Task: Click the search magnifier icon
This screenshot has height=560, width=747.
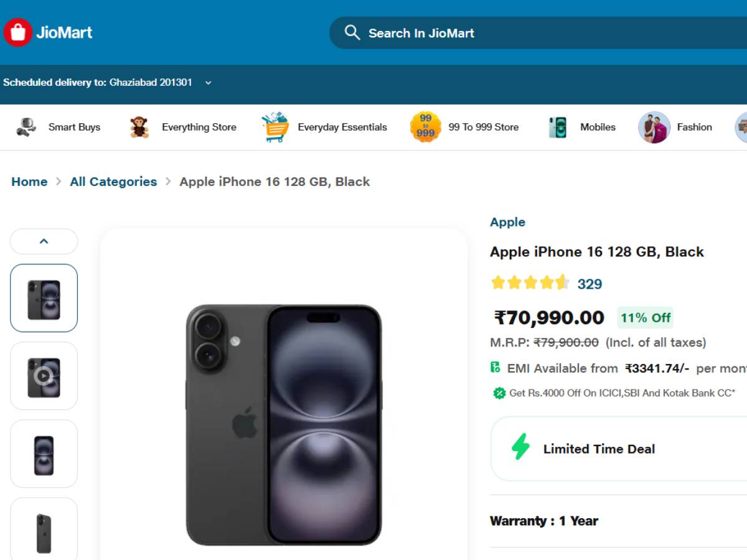Action: point(352,32)
